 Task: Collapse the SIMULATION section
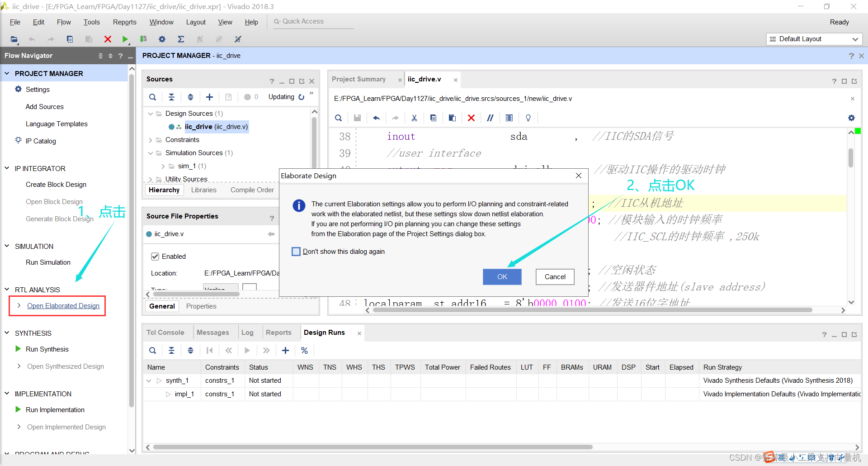pyautogui.click(x=7, y=246)
